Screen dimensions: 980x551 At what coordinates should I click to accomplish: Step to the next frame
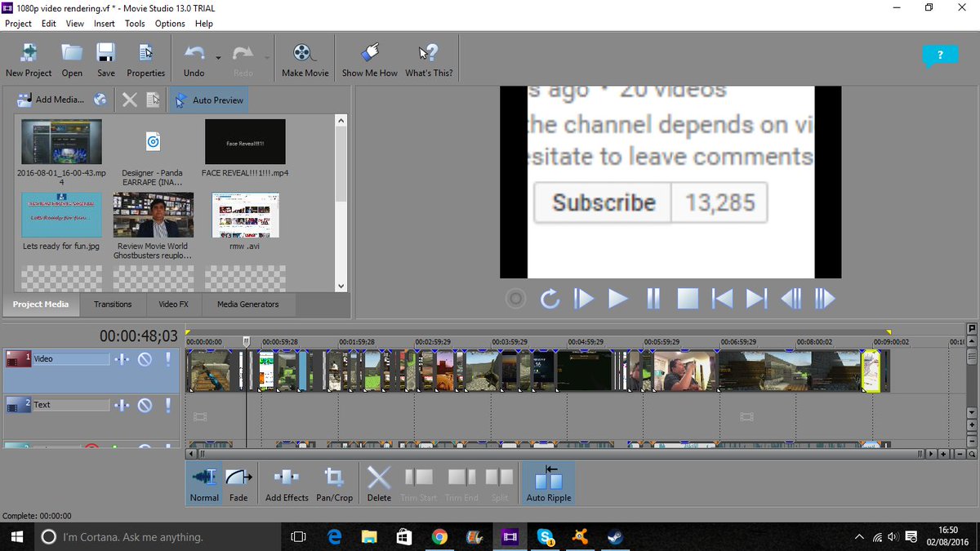pos(826,299)
